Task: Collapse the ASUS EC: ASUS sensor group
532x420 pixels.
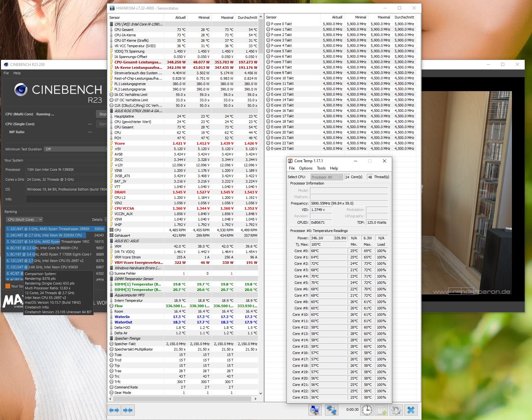Action: point(111,241)
